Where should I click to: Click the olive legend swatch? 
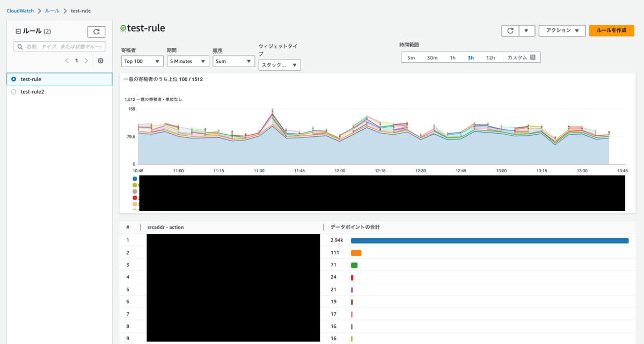(x=135, y=185)
